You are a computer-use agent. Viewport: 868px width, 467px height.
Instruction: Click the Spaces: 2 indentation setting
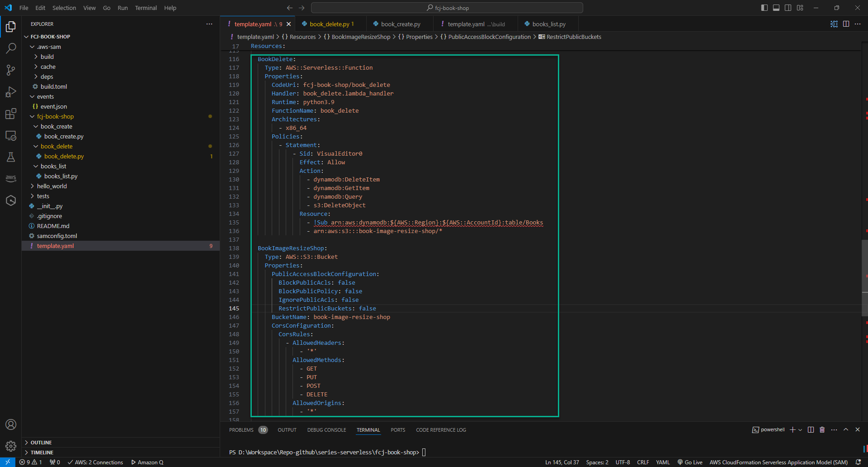[597, 462]
